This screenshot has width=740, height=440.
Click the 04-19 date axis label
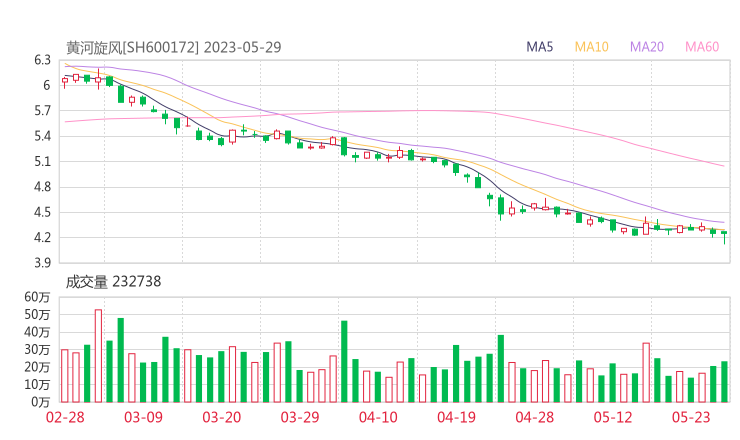click(x=456, y=417)
